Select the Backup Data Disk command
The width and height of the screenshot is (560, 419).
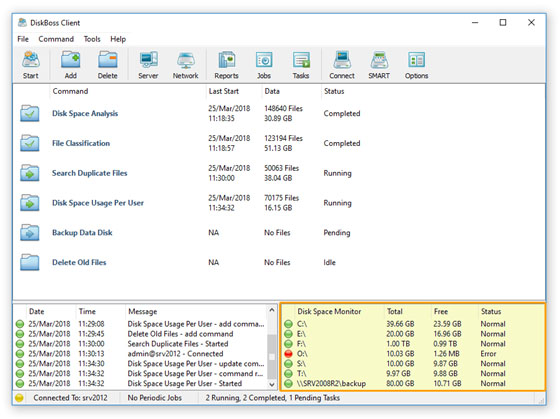(x=82, y=233)
